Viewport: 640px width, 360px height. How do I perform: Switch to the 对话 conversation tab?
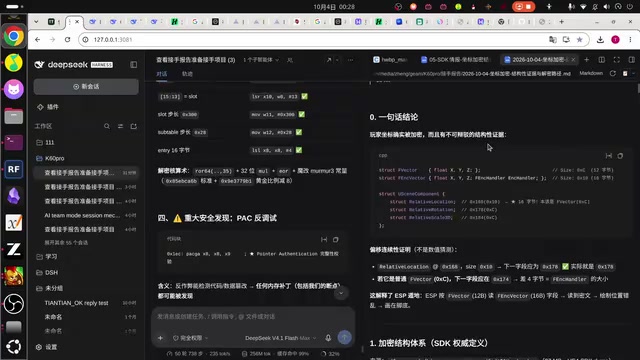click(162, 74)
